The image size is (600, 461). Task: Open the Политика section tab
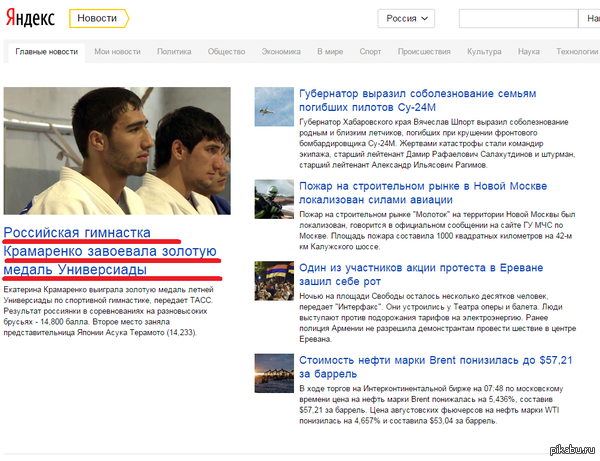(174, 51)
